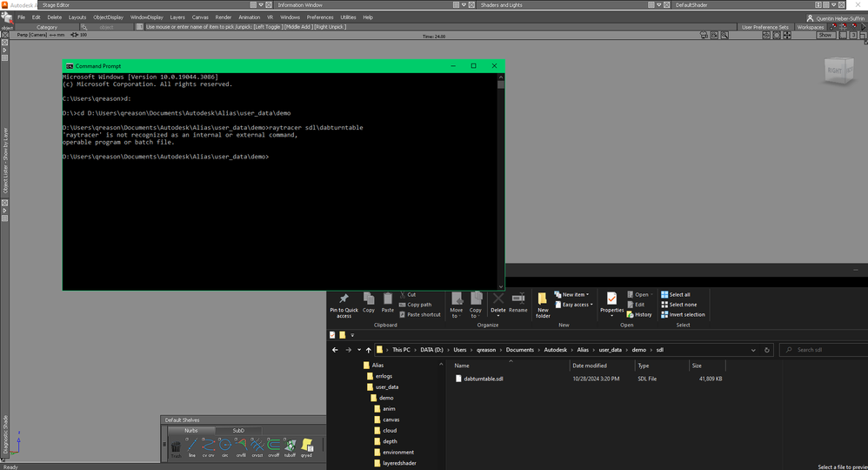This screenshot has width=868, height=470.
Task: Open the Move to dropdown
Action: [x=457, y=305]
